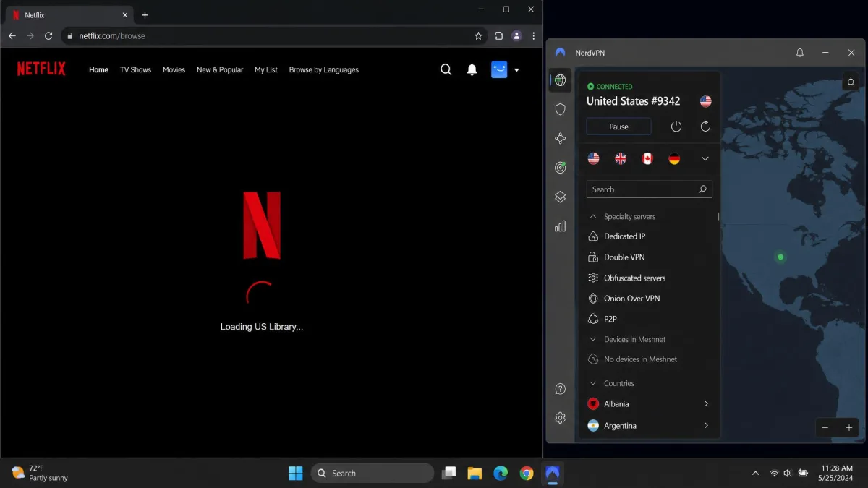Click the Netflix logo in header
The image size is (868, 488).
point(41,69)
